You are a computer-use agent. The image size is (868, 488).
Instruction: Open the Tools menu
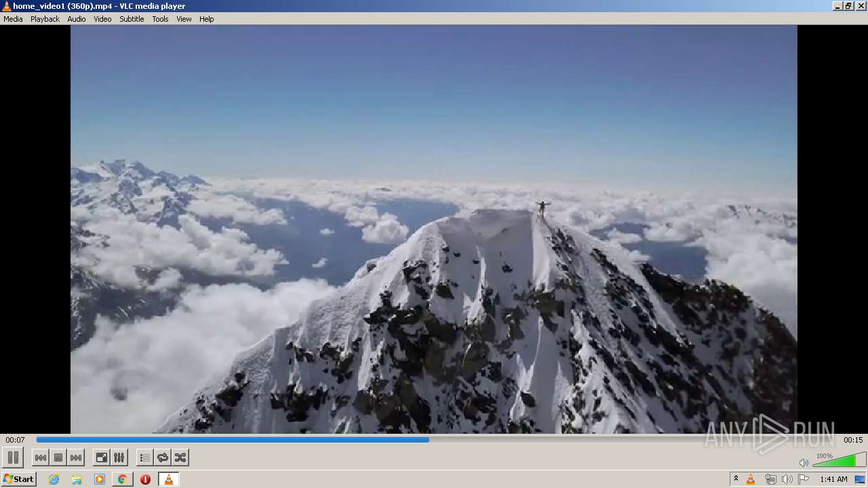pos(160,19)
